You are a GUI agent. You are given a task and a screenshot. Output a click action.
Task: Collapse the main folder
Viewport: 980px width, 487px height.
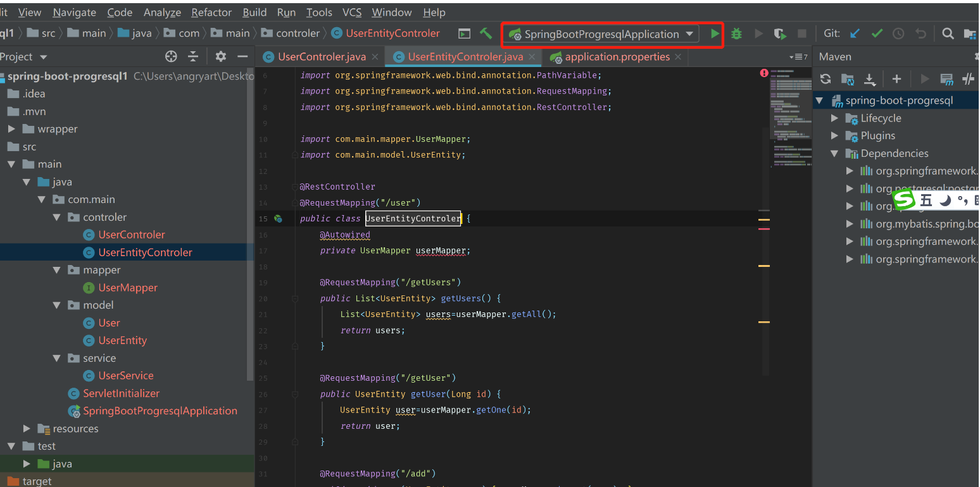[x=11, y=164]
